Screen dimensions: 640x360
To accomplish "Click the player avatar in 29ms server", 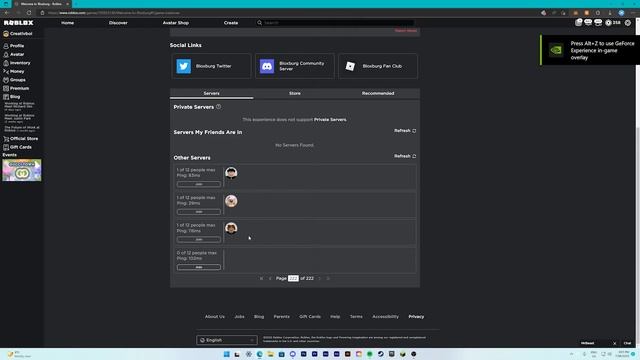I will click(231, 201).
